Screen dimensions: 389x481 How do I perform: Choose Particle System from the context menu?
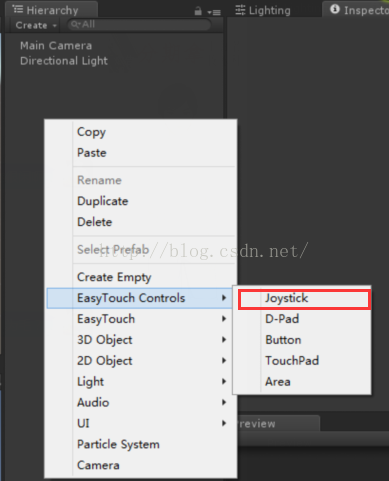(141, 444)
